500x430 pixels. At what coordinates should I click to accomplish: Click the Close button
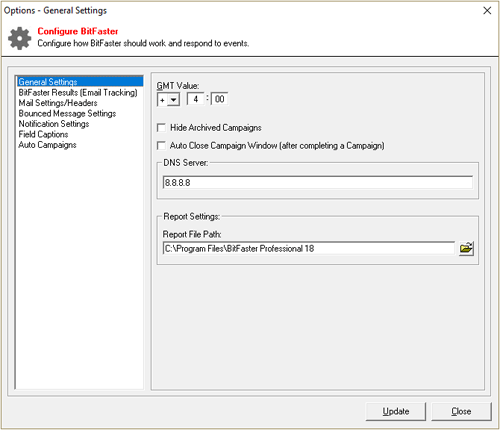(461, 411)
